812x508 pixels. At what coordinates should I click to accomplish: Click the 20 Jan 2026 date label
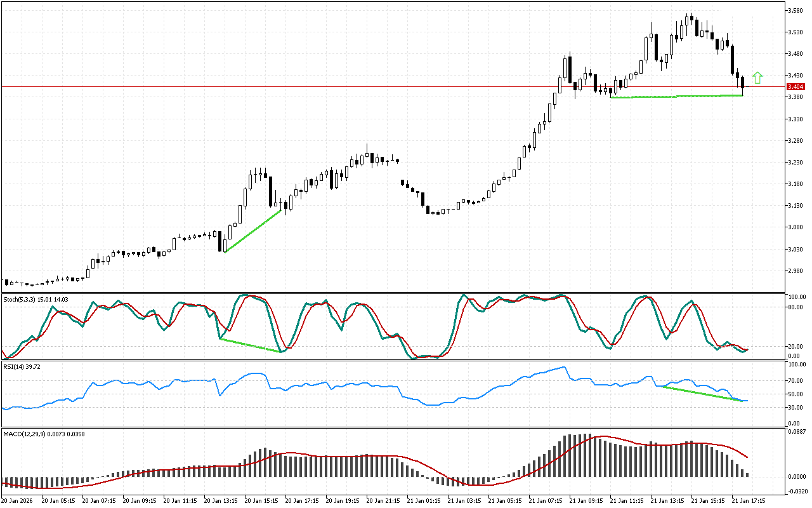point(17,500)
